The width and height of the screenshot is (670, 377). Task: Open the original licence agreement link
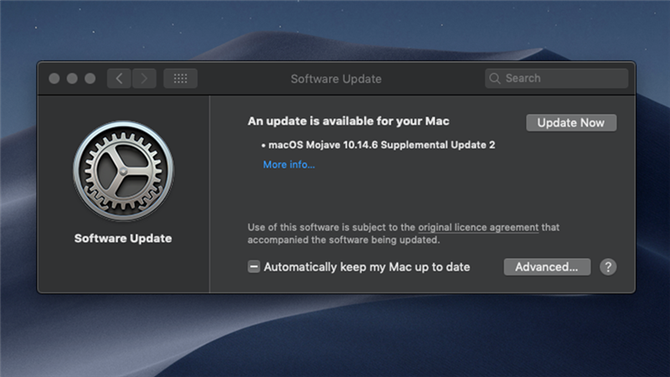478,227
